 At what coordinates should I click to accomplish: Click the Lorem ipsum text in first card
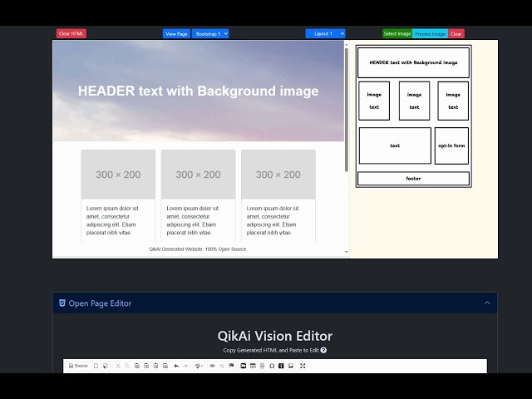tap(112, 220)
